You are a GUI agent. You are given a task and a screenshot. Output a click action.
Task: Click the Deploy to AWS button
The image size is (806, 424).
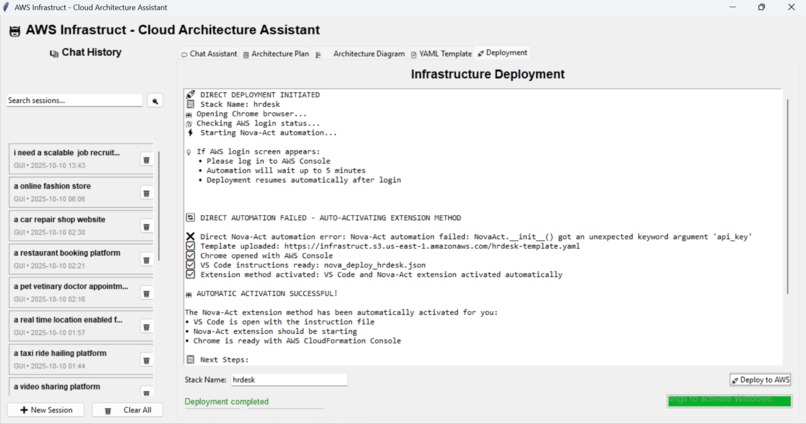coord(760,380)
